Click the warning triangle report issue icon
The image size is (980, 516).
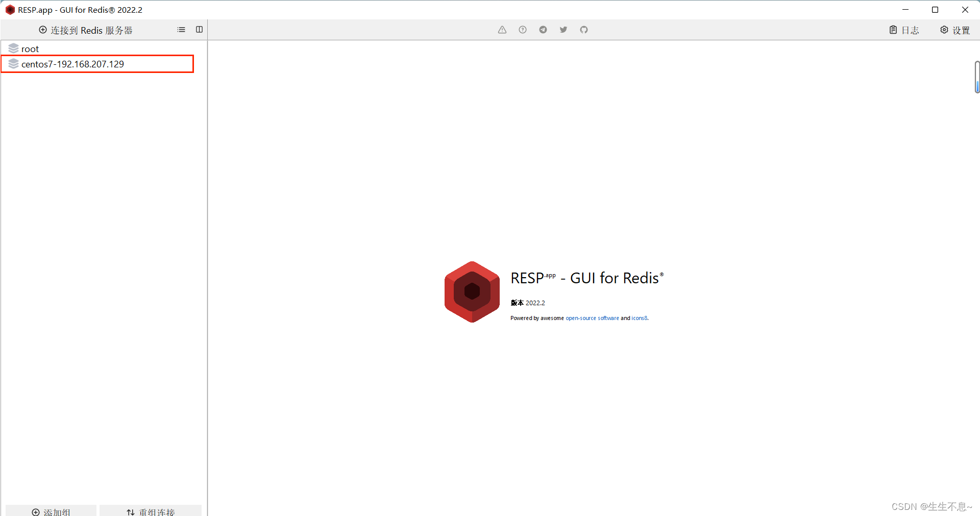(x=502, y=30)
